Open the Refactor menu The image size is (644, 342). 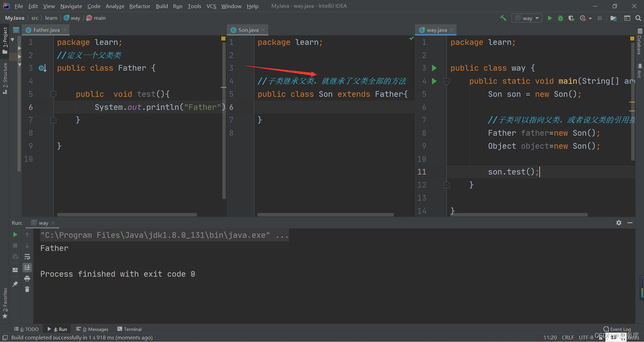[140, 6]
